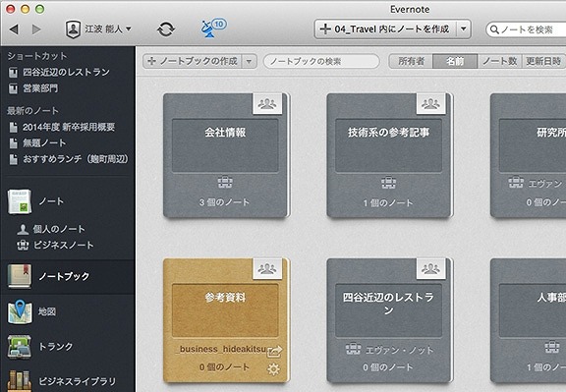Click the 3 個のノート count on 会社情報

click(224, 202)
